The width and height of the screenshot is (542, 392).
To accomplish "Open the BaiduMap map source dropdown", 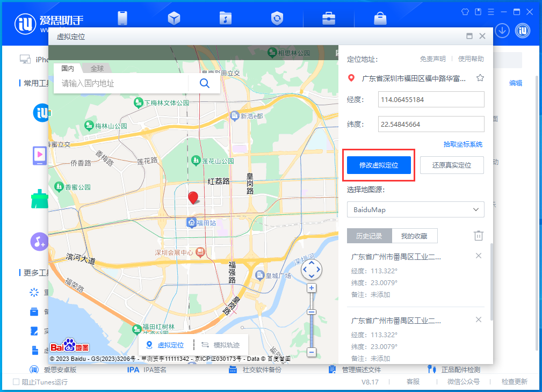I will (x=415, y=209).
